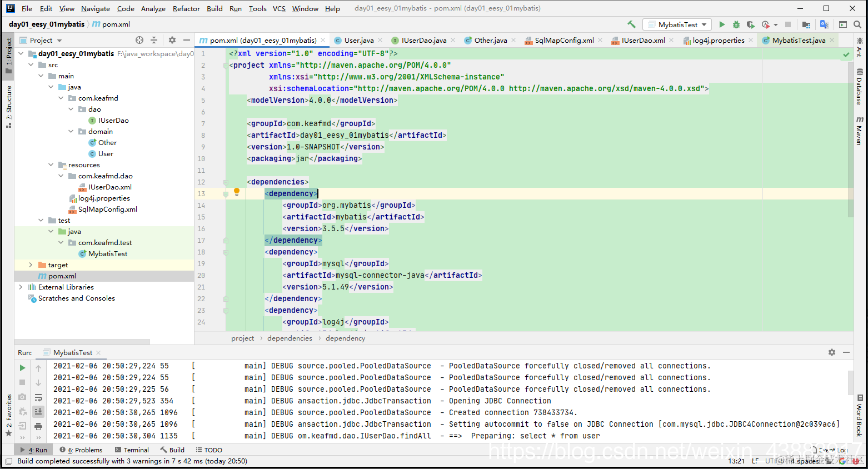Toggle scroll to end in Run console
Viewport: 868px width, 469px height.
(38, 412)
